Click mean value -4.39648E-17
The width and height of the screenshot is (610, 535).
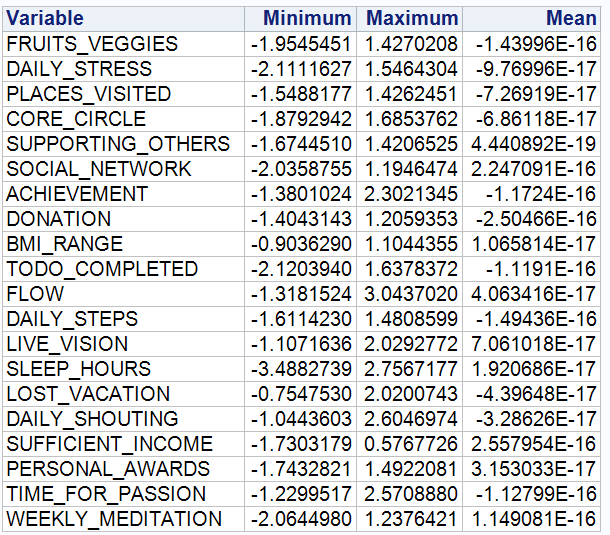pos(531,394)
